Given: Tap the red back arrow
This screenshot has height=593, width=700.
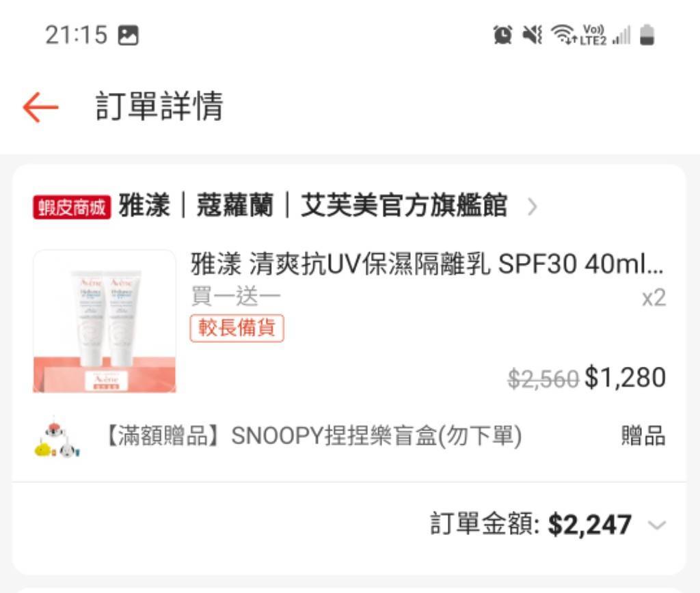Looking at the screenshot, I should click(x=40, y=107).
